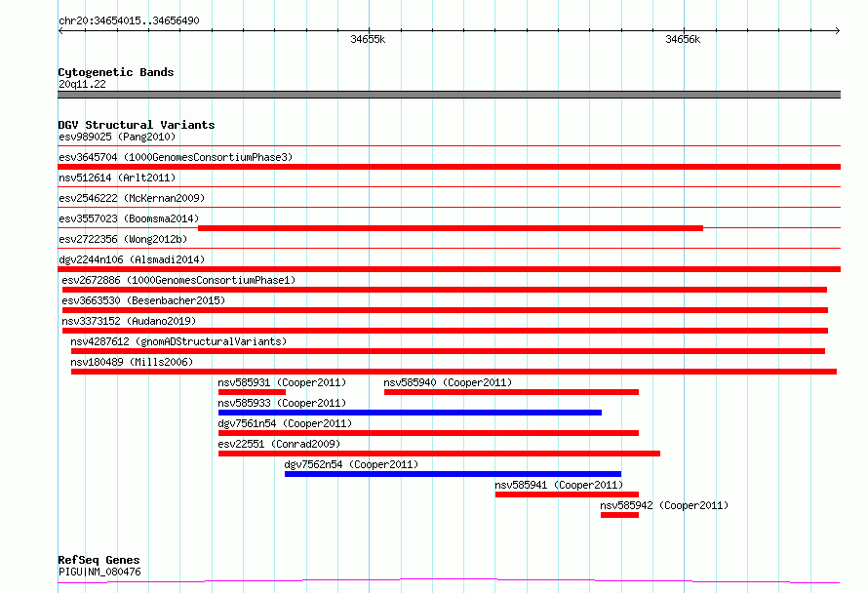This screenshot has width=868, height=593.
Task: Click the chr20:34654015..34656490 coordinates text
Action: coord(129,20)
